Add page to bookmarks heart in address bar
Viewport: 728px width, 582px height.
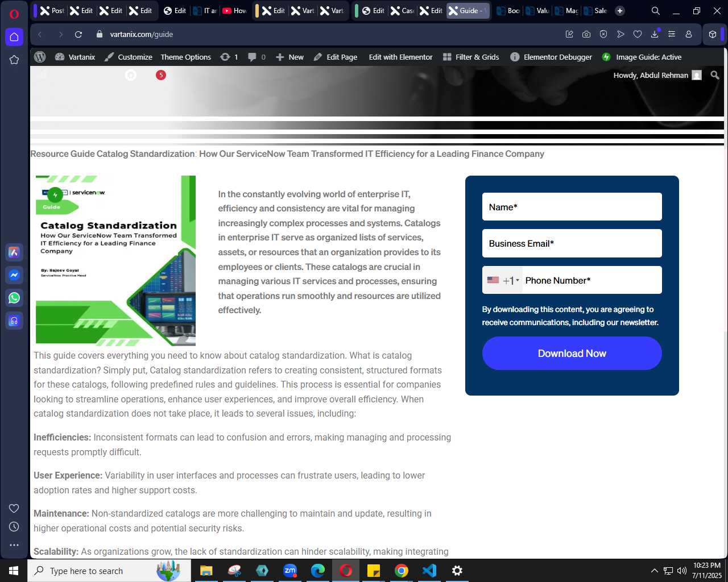638,34
